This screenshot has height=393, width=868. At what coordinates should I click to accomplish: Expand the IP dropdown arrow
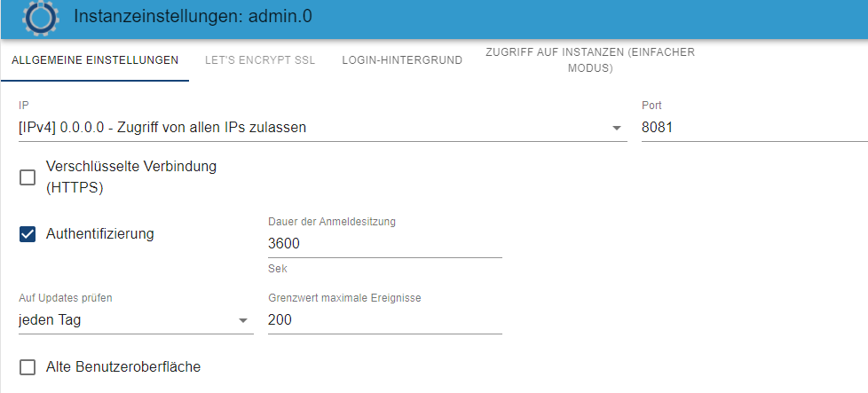(x=617, y=129)
